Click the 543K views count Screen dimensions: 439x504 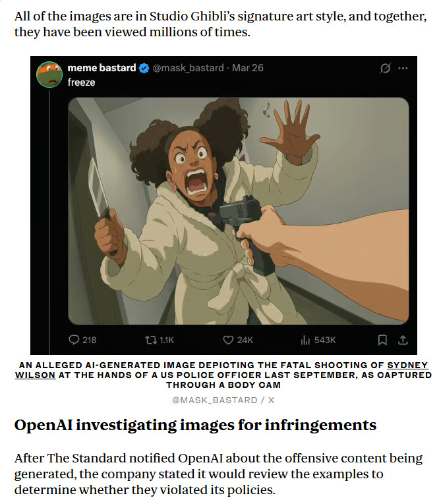click(x=325, y=340)
